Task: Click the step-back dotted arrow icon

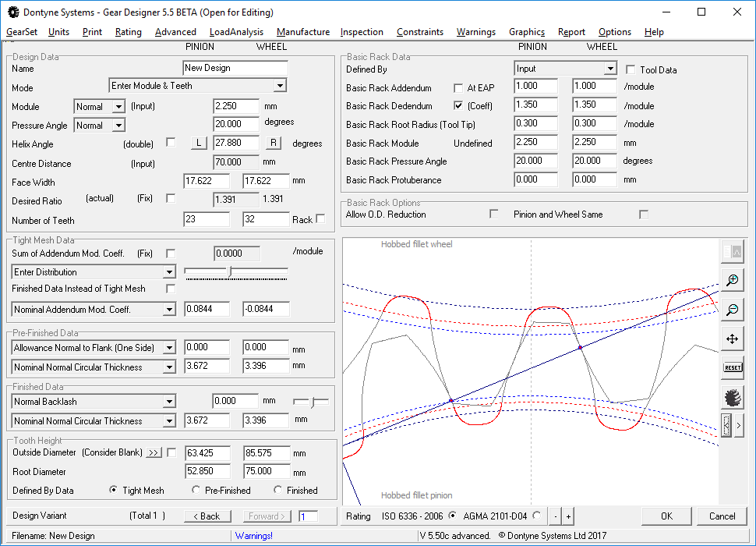Action: 726,426
